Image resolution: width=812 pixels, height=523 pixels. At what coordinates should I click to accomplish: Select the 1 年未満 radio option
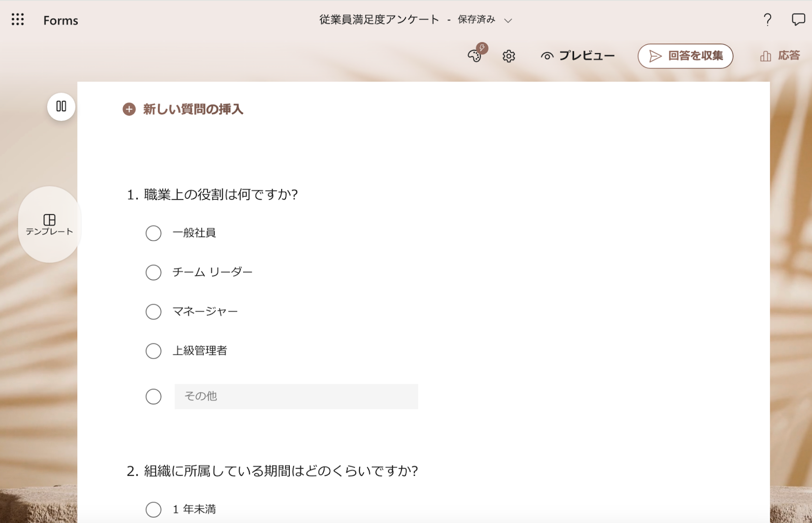[154, 509]
